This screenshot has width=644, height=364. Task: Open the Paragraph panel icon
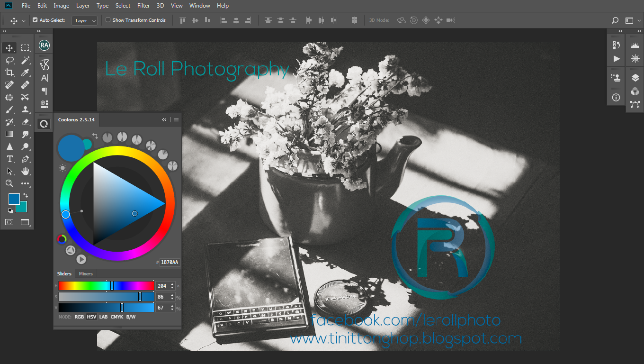[45, 91]
